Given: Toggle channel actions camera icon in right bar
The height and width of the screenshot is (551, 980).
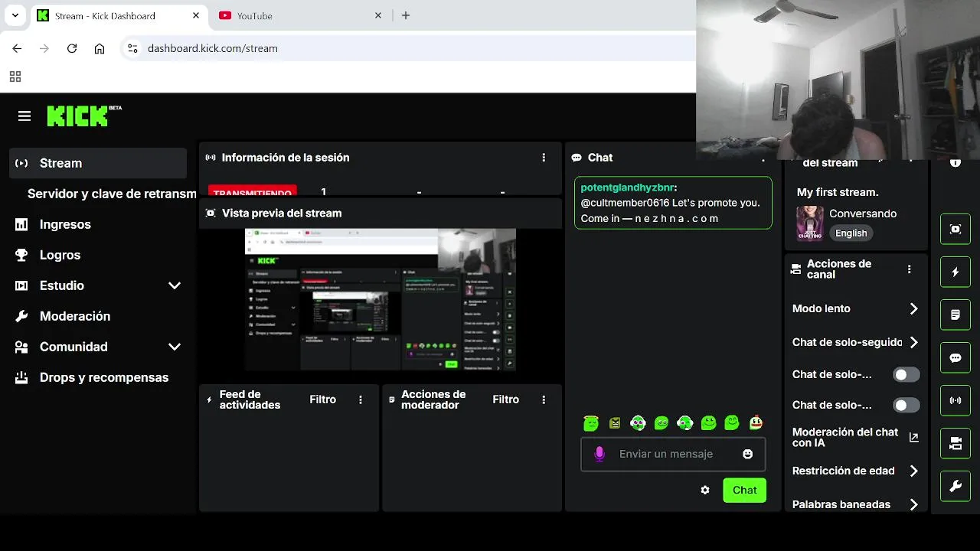Looking at the screenshot, I should (955, 443).
